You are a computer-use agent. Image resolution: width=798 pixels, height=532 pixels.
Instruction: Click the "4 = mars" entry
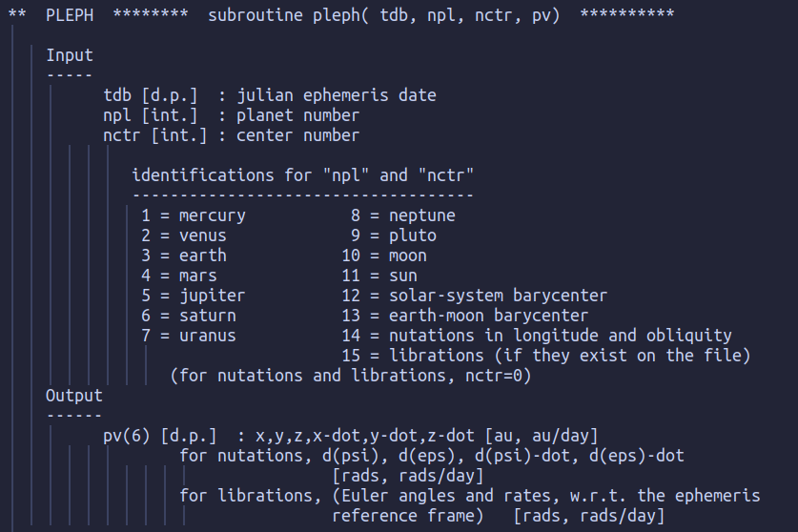coord(179,276)
